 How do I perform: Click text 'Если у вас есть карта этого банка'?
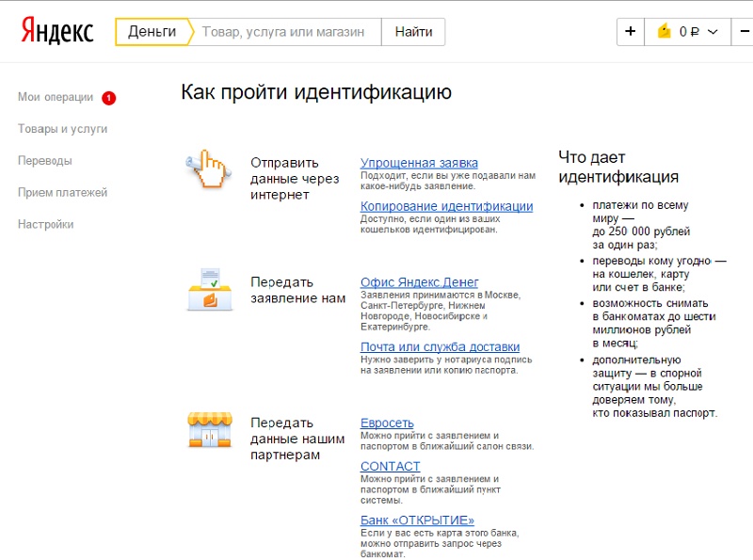(x=440, y=543)
